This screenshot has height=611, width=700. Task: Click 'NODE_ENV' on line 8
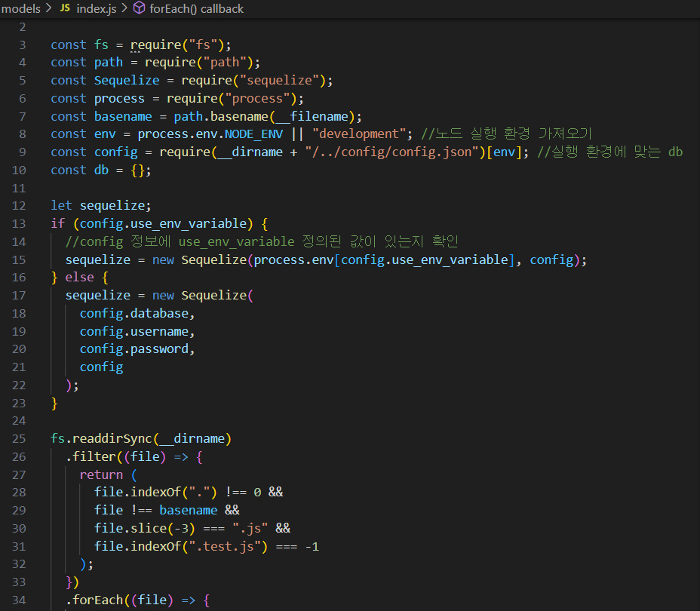253,134
